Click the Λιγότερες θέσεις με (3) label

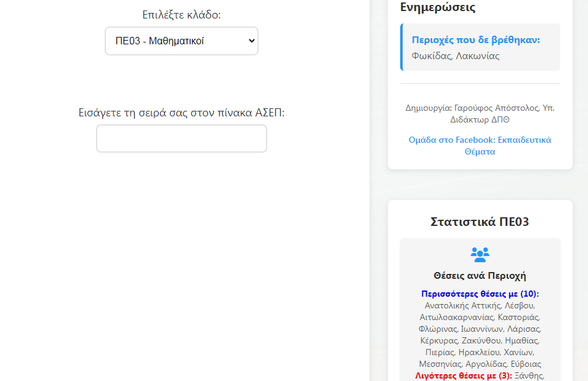[464, 375]
